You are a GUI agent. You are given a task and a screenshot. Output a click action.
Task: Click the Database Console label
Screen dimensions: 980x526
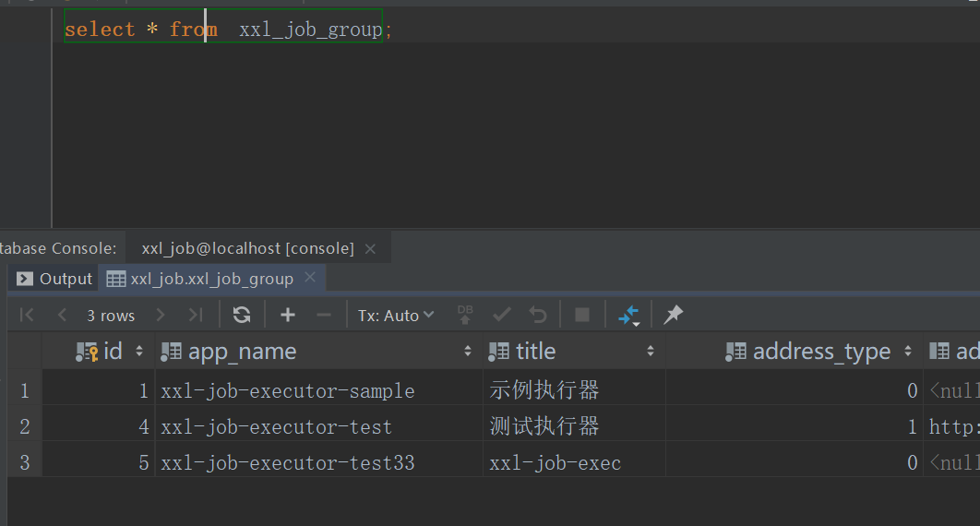pyautogui.click(x=58, y=248)
